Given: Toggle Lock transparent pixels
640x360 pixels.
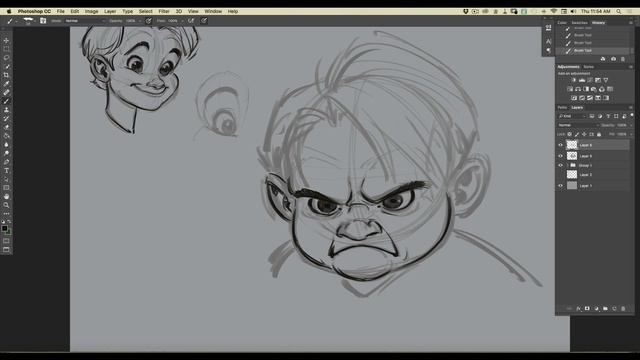Looking at the screenshot, I should [x=570, y=134].
